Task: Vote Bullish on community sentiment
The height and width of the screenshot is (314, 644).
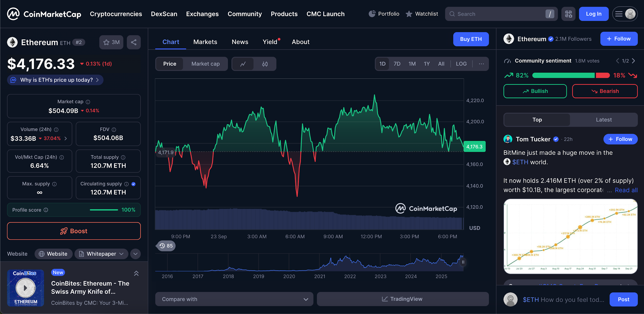Action: [x=535, y=91]
